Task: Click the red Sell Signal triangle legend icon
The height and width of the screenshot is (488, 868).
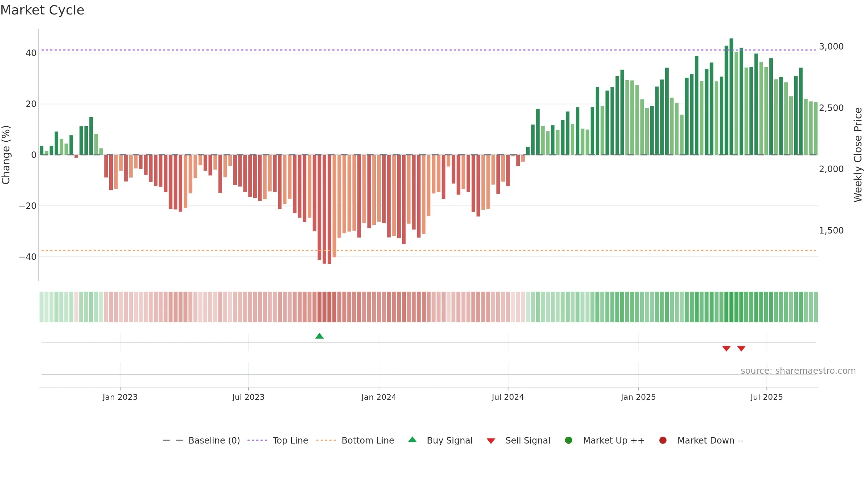Action: pyautogui.click(x=491, y=441)
